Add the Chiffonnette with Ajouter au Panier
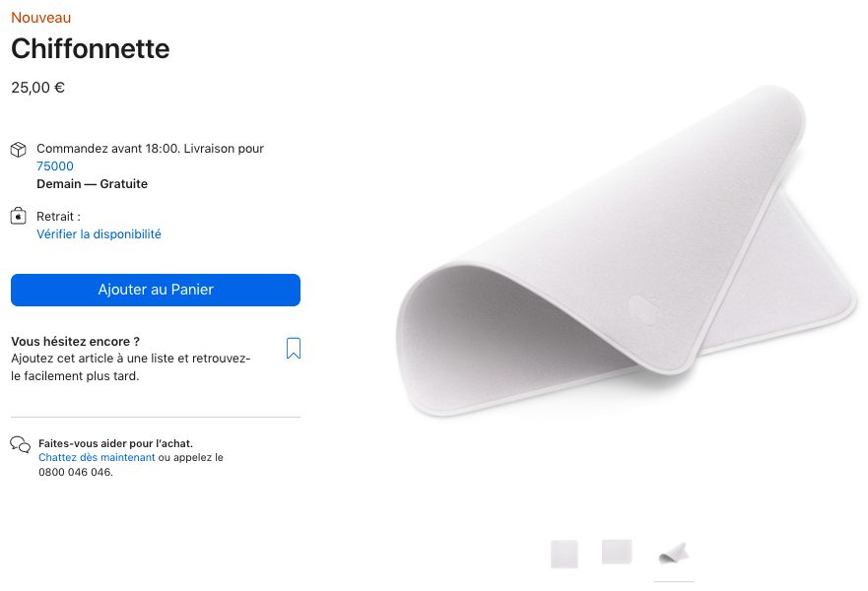 point(156,290)
